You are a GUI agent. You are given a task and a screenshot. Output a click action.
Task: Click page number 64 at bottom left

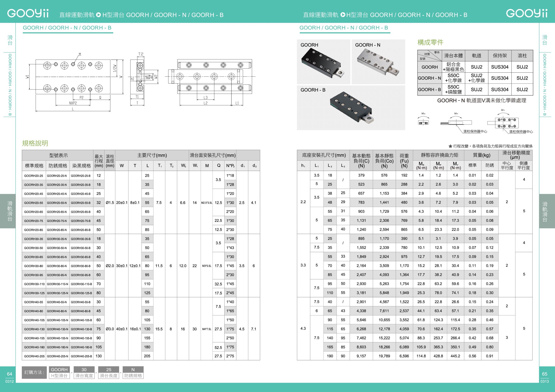point(10,374)
